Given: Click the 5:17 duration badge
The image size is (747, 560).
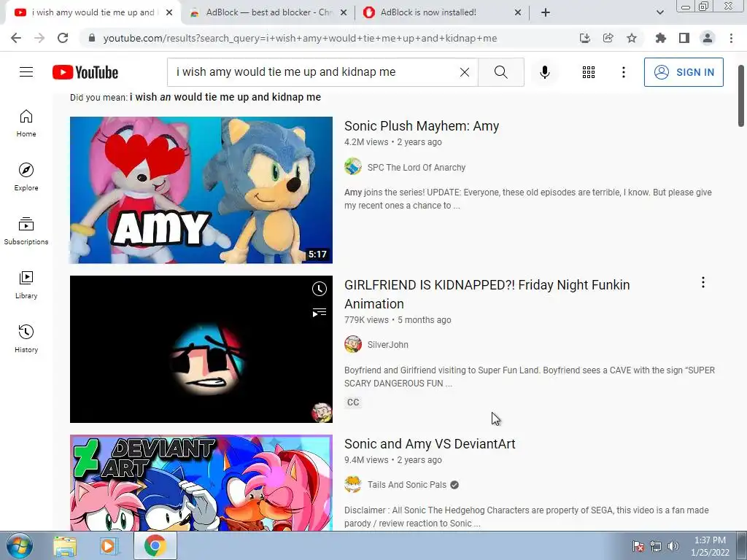Looking at the screenshot, I should 317,254.
